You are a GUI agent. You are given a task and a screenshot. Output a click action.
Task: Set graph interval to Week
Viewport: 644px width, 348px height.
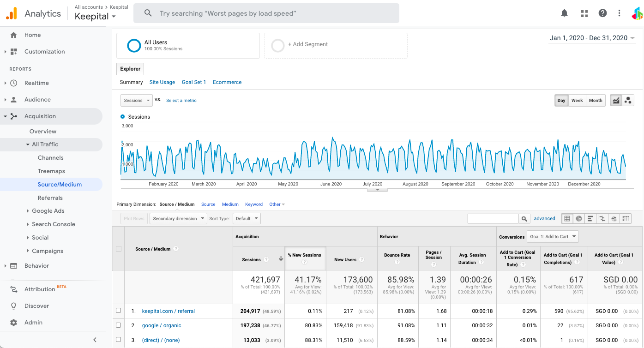(577, 100)
